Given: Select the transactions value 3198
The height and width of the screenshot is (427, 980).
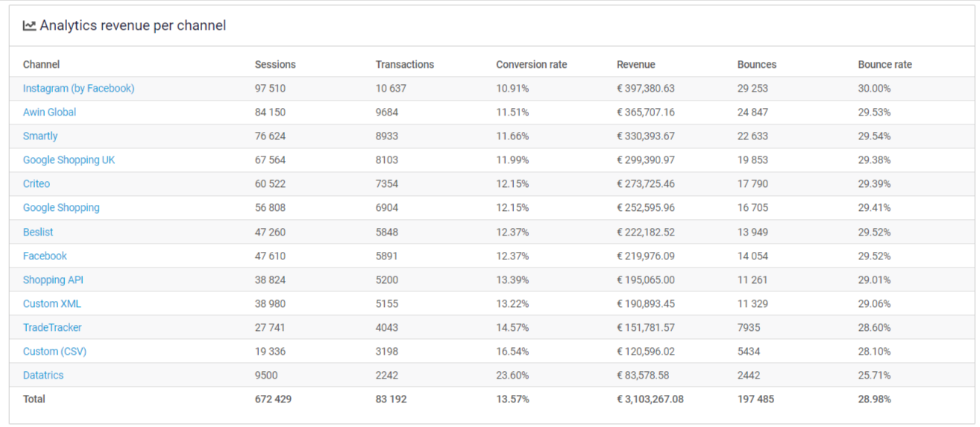Looking at the screenshot, I should pyautogui.click(x=386, y=351).
